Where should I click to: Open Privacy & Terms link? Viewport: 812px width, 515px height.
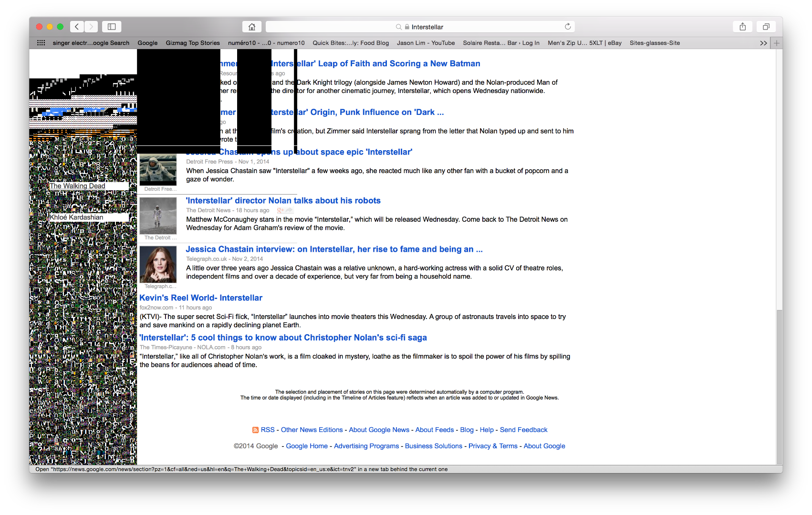pos(493,446)
